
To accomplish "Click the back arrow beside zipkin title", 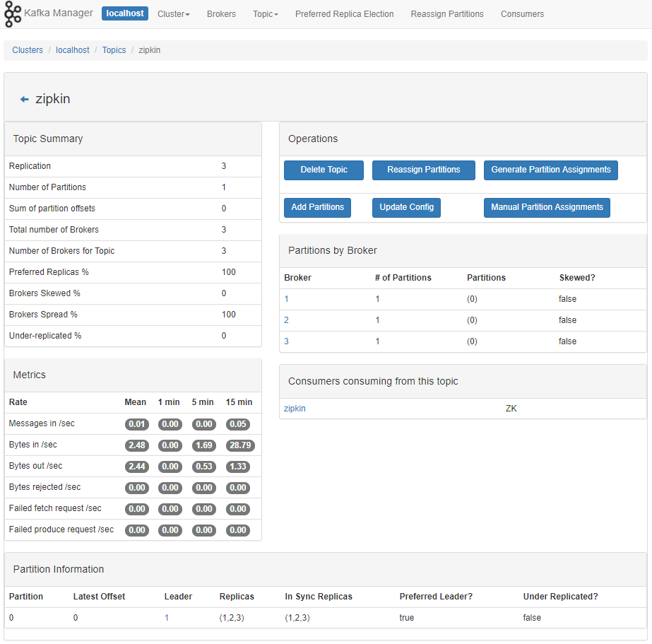I will coord(25,100).
